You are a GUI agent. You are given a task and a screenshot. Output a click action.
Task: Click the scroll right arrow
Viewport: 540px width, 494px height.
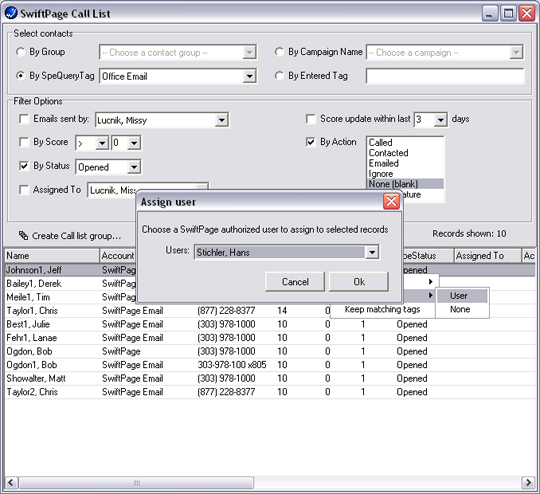click(x=528, y=483)
